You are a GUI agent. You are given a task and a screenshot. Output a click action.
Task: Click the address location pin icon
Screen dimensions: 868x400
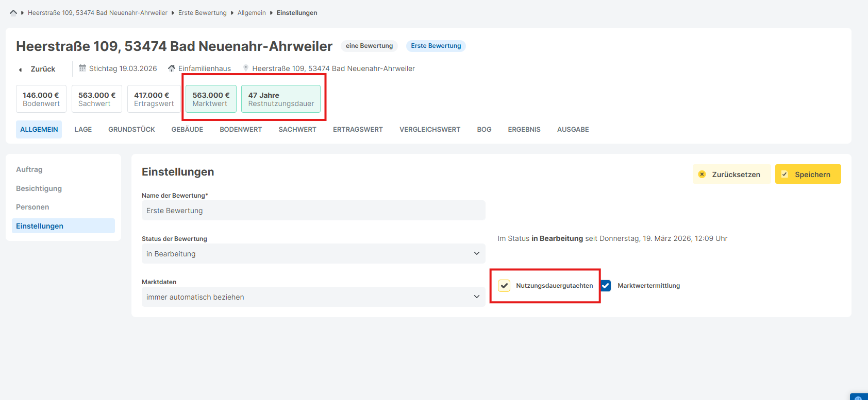[246, 68]
